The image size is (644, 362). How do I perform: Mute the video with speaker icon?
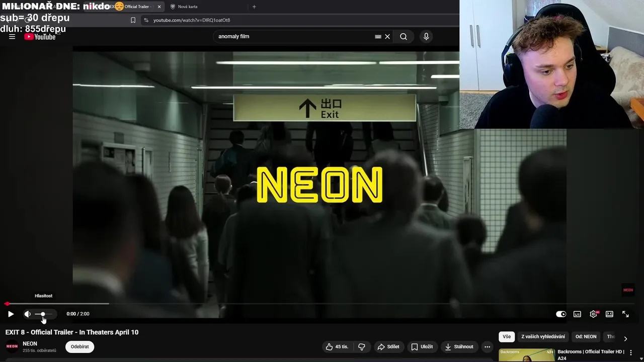pos(28,314)
